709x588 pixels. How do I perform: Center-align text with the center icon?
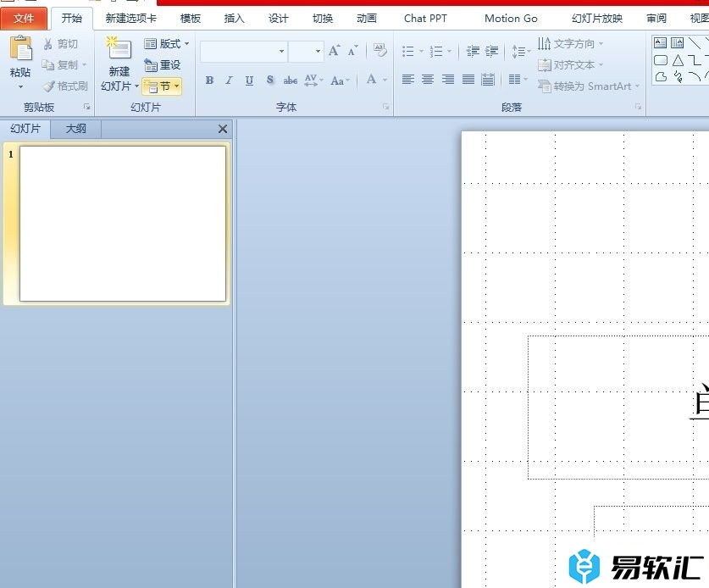(x=428, y=80)
